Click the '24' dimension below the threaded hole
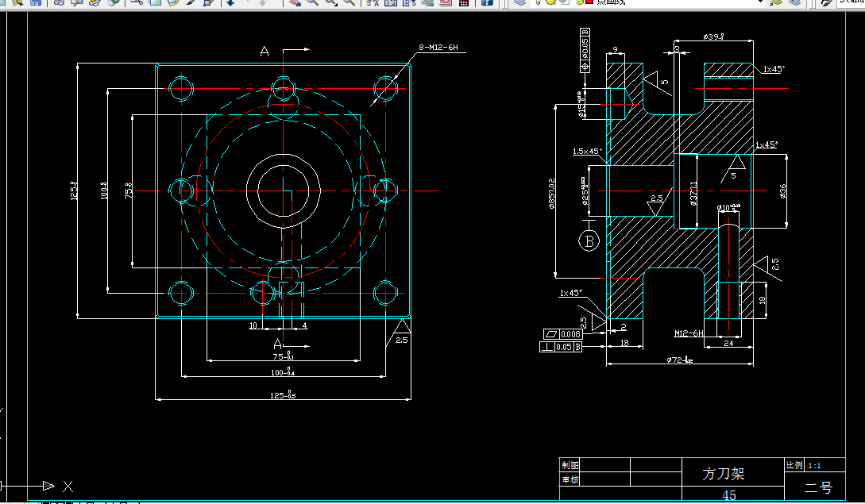 click(728, 342)
